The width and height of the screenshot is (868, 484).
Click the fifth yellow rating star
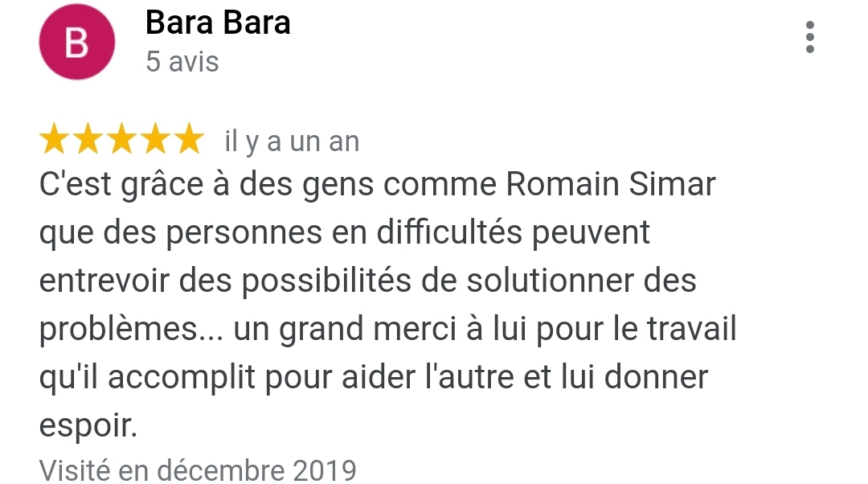pyautogui.click(x=188, y=141)
